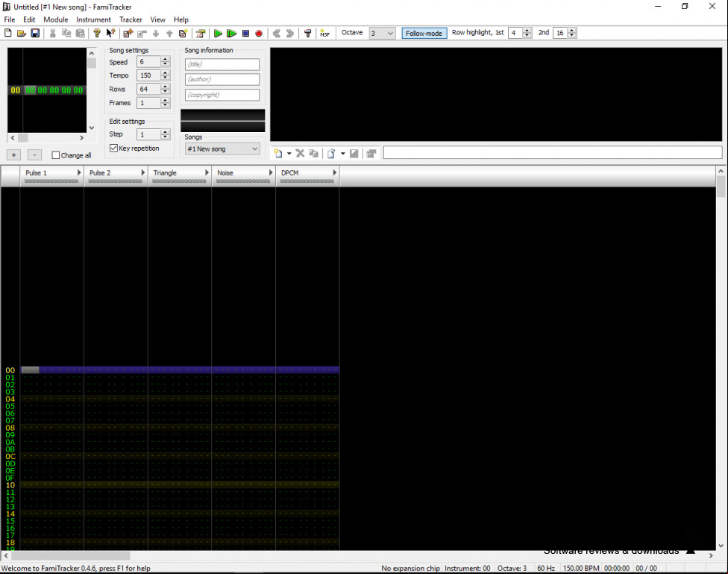
Task: Expand Pulse 2 effect columns
Action: click(x=143, y=172)
